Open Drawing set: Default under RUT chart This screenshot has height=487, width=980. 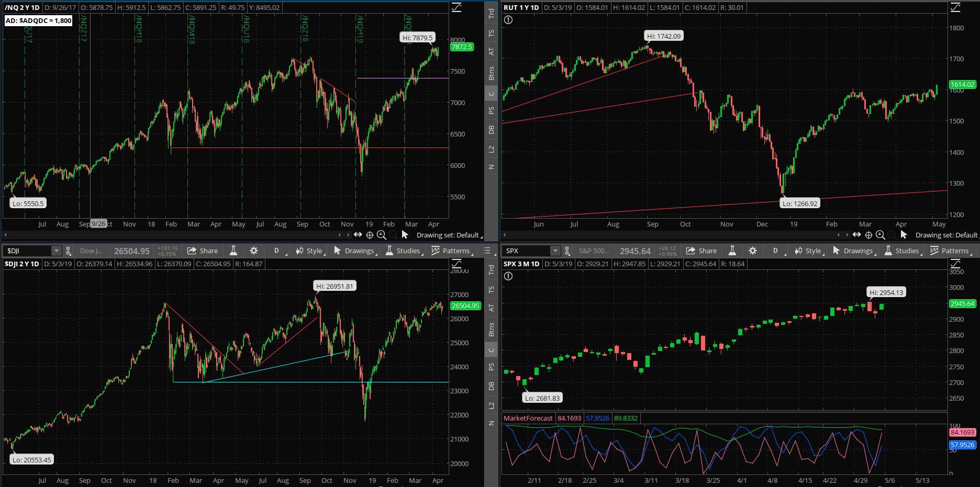(948, 235)
